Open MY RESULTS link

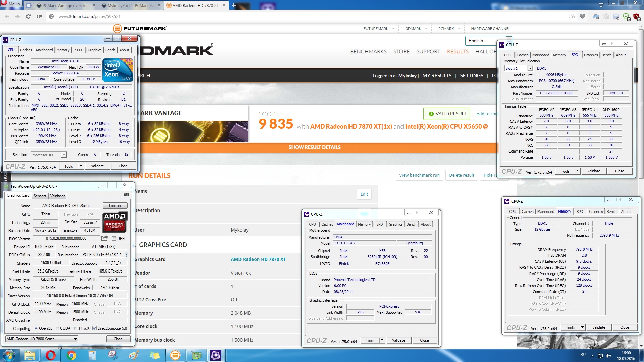point(437,76)
